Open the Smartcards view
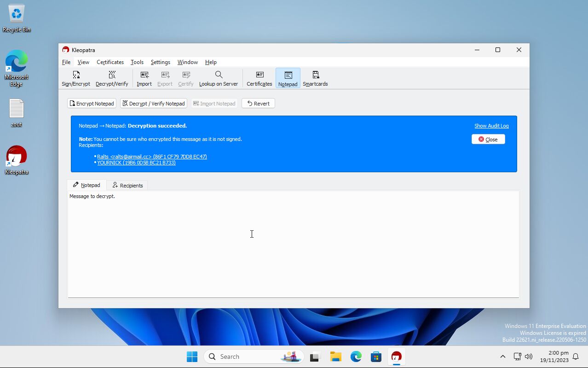The image size is (588, 368). (x=315, y=78)
